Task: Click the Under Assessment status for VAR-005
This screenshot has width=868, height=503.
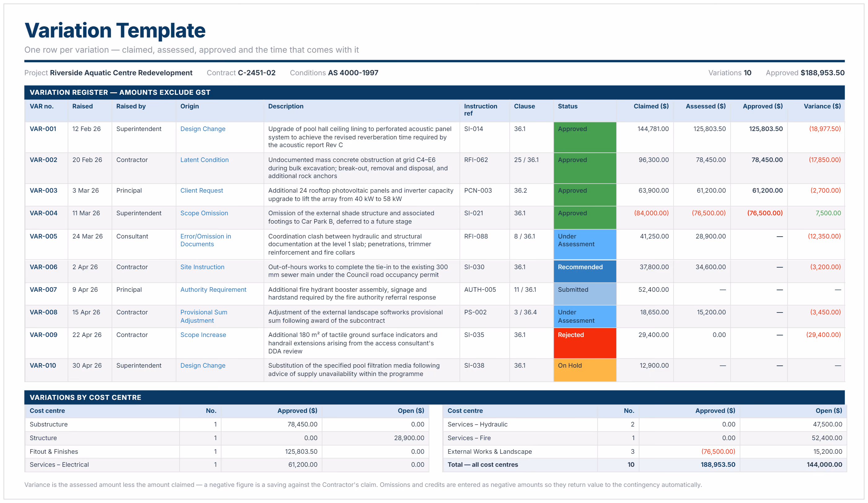Action: tap(585, 244)
